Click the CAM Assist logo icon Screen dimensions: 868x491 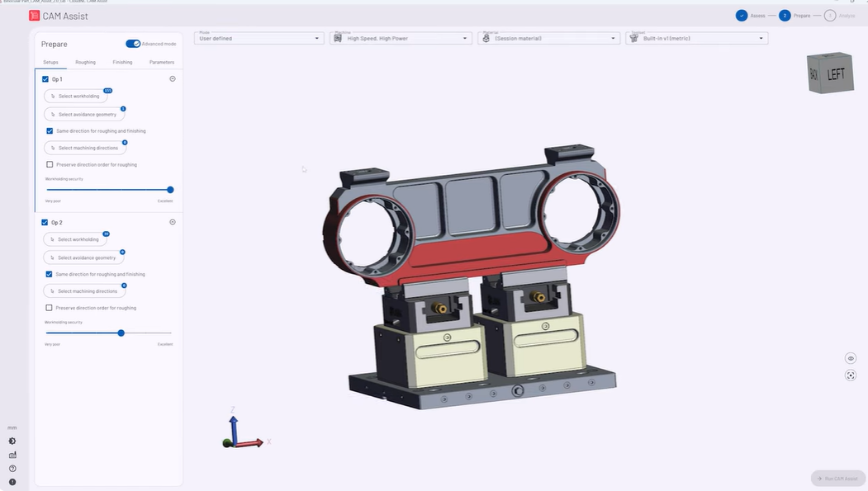pos(35,16)
